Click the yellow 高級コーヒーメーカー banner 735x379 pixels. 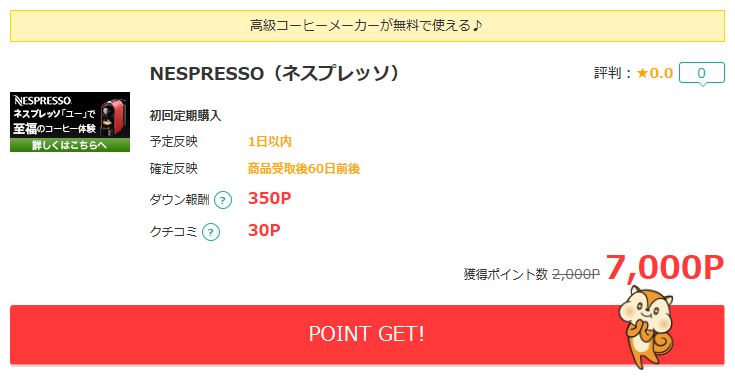pos(368,26)
